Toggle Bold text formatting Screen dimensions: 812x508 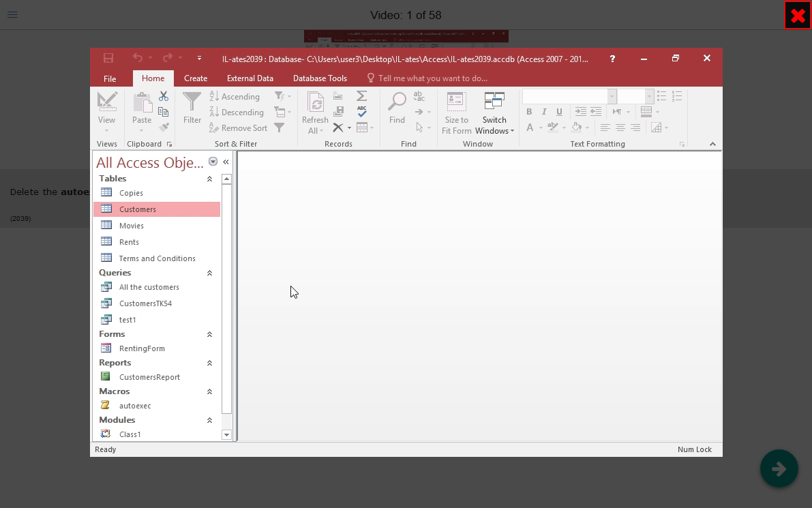pos(529,112)
